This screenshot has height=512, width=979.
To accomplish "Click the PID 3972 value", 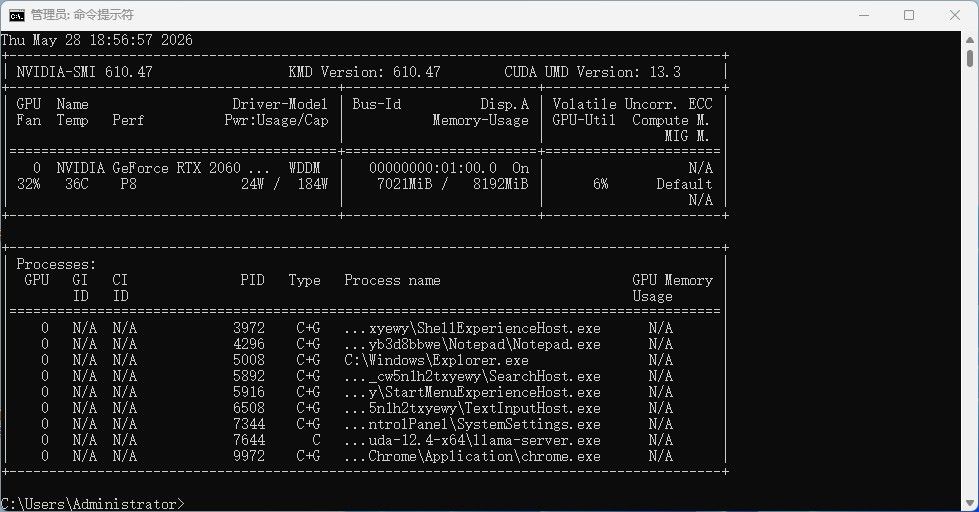I will pyautogui.click(x=248, y=328).
